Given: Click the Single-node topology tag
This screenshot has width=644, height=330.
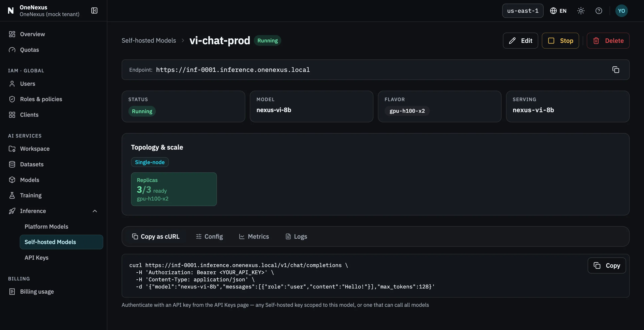Looking at the screenshot, I should tap(150, 162).
